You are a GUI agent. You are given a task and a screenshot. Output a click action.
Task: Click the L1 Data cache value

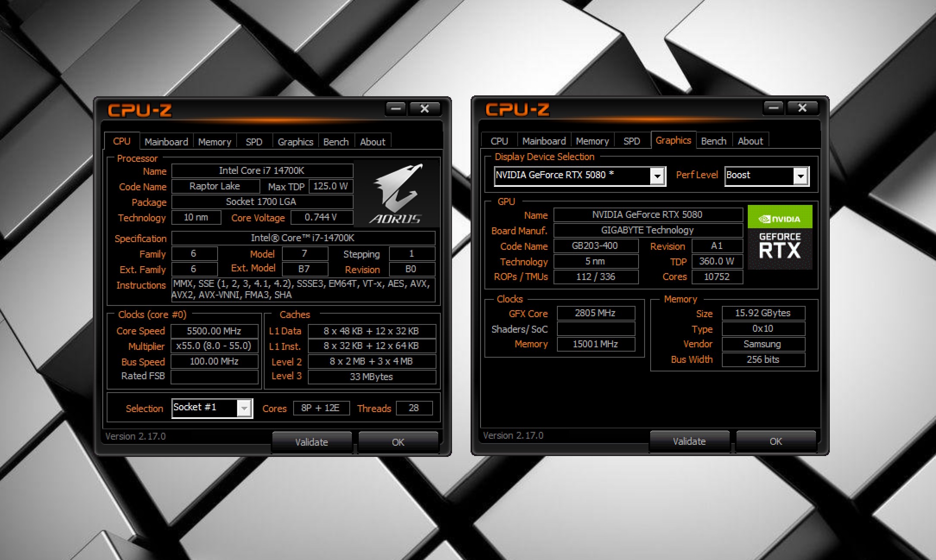tap(372, 331)
